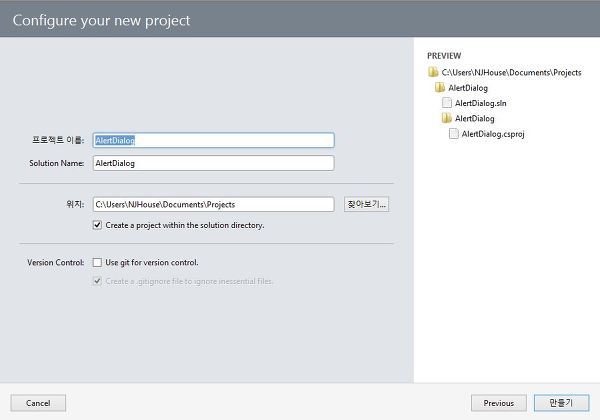Click the '프로젝트 이름:' label
Image resolution: width=600 pixels, height=420 pixels.
(58, 140)
